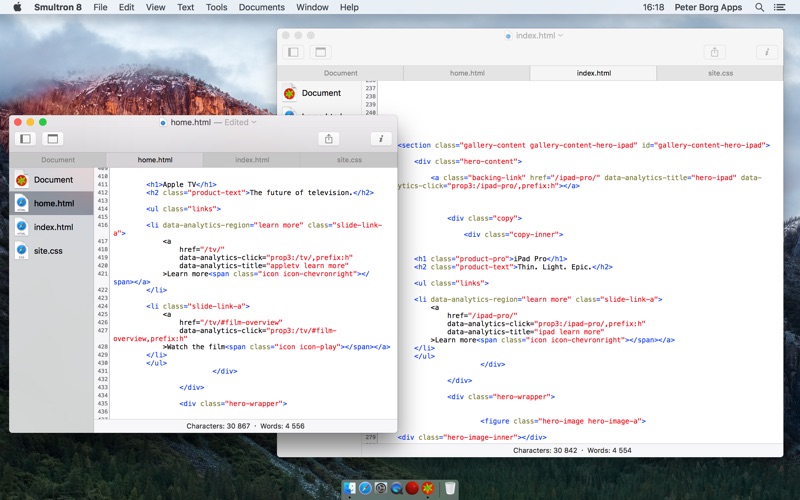Open Spotlight search in menu bar
Image resolution: width=800 pixels, height=500 pixels.
coord(759,7)
